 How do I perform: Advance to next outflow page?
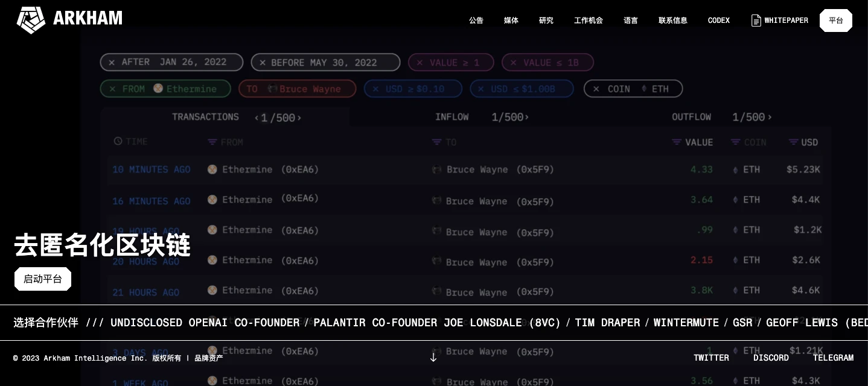[x=770, y=118]
